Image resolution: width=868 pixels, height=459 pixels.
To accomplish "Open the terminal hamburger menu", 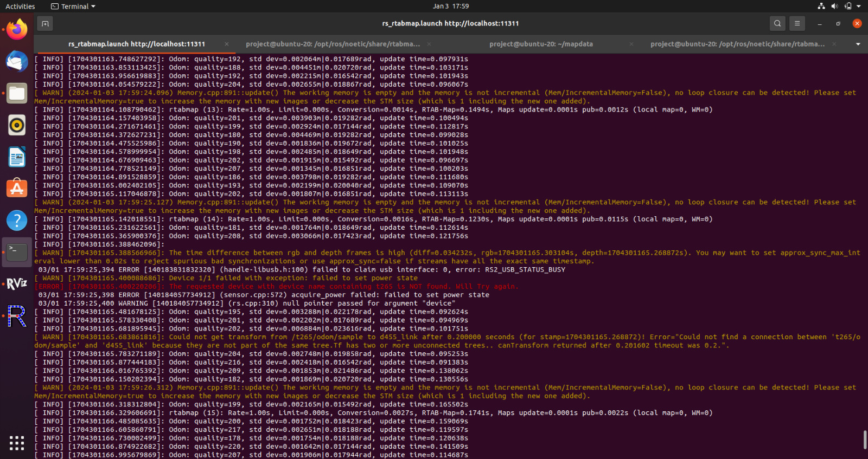I will [797, 23].
